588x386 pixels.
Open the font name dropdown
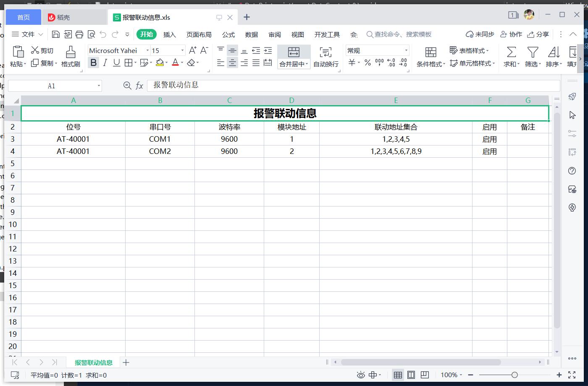147,50
